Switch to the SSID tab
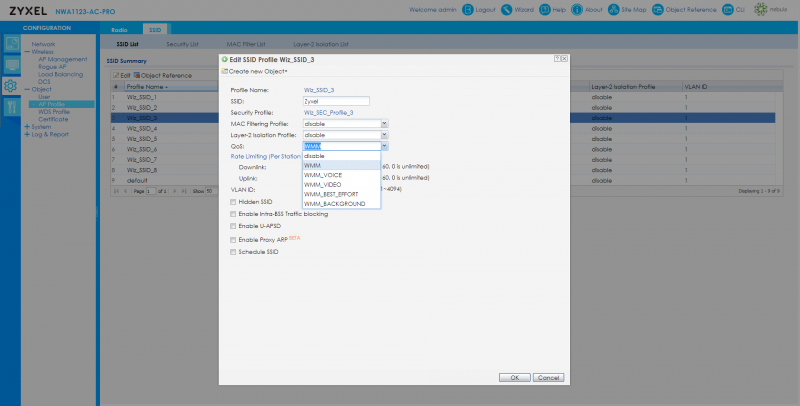This screenshot has width=800, height=406. 155,30
